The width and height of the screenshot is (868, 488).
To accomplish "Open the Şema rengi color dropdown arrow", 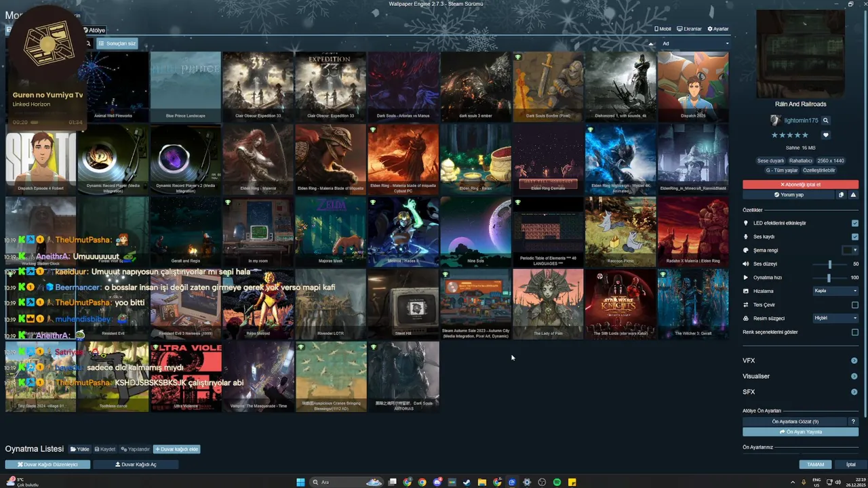I will coord(855,250).
